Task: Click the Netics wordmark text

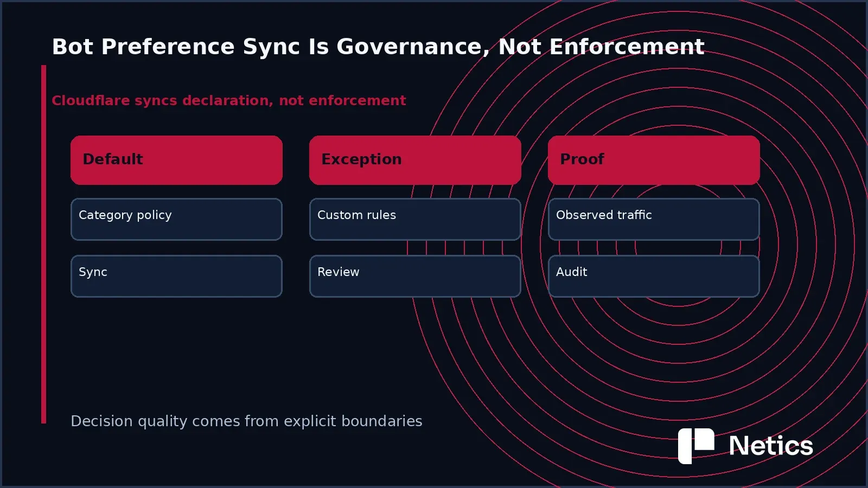Action: (771, 446)
